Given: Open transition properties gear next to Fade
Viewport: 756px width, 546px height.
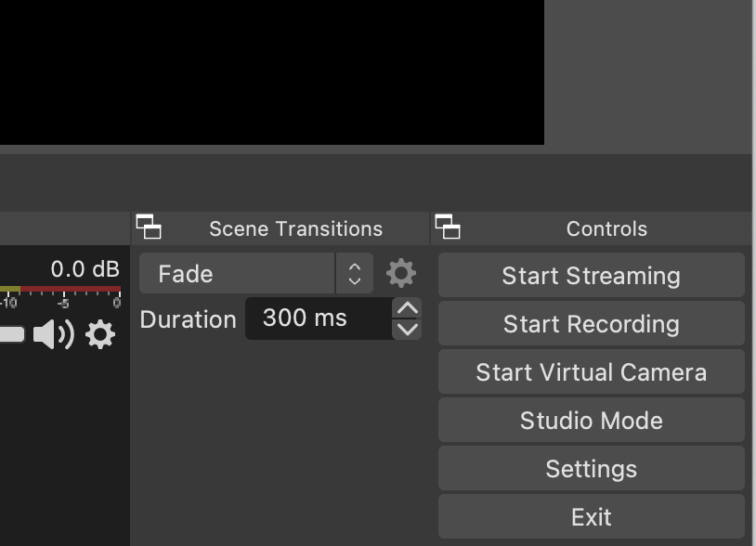Looking at the screenshot, I should (401, 274).
